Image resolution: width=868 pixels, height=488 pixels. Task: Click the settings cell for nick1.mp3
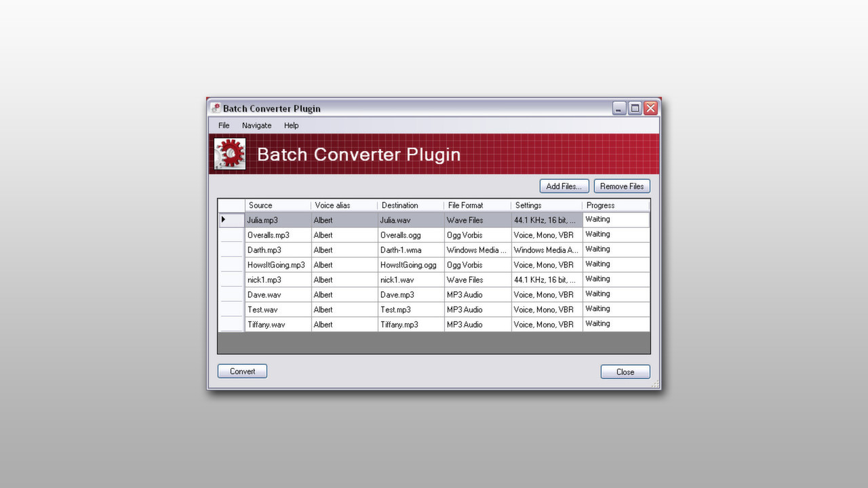click(x=546, y=280)
